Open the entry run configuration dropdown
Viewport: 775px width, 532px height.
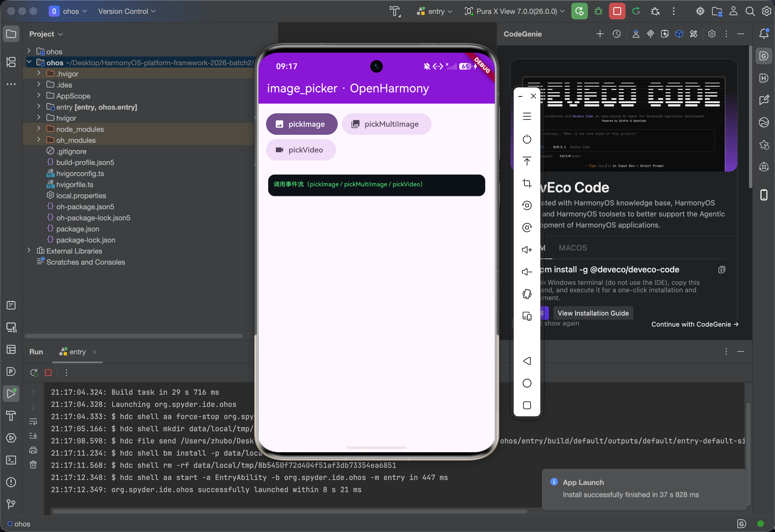pyautogui.click(x=435, y=11)
